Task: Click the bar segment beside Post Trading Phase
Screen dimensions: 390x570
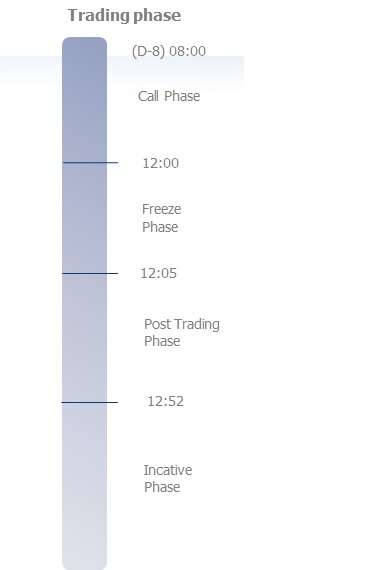Action: [85, 338]
